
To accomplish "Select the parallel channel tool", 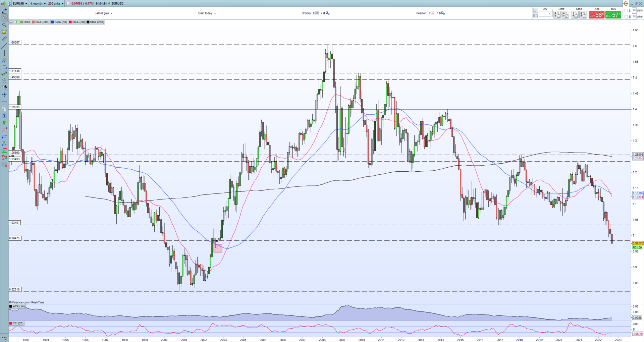I will [x=4, y=60].
